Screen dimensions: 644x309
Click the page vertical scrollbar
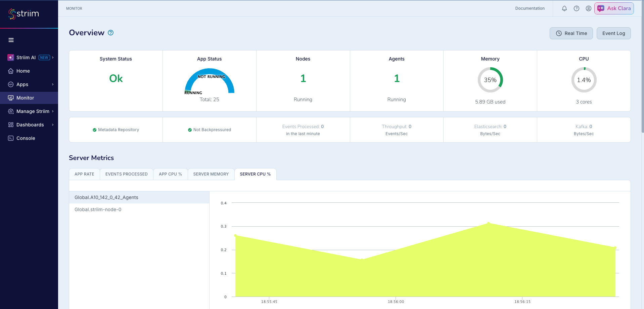[642, 67]
